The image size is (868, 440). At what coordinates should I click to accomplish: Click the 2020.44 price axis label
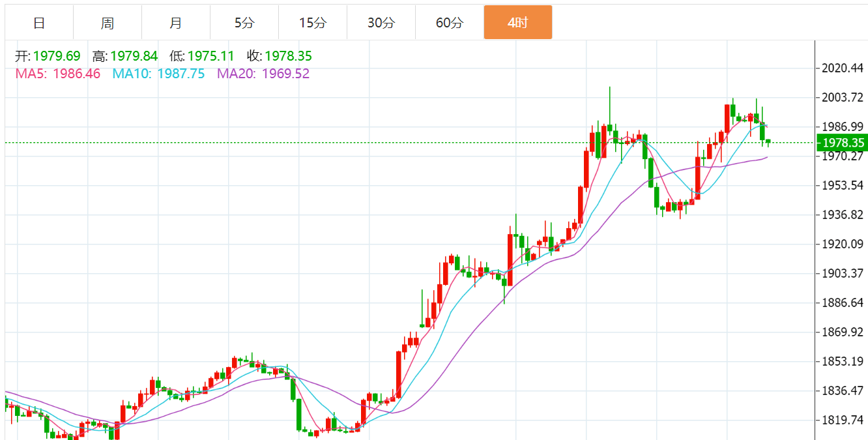pyautogui.click(x=843, y=68)
